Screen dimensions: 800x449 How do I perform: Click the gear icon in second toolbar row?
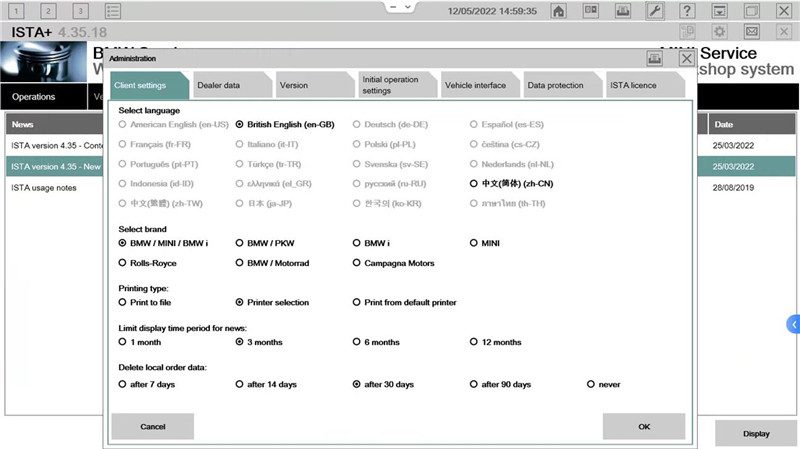click(x=719, y=32)
